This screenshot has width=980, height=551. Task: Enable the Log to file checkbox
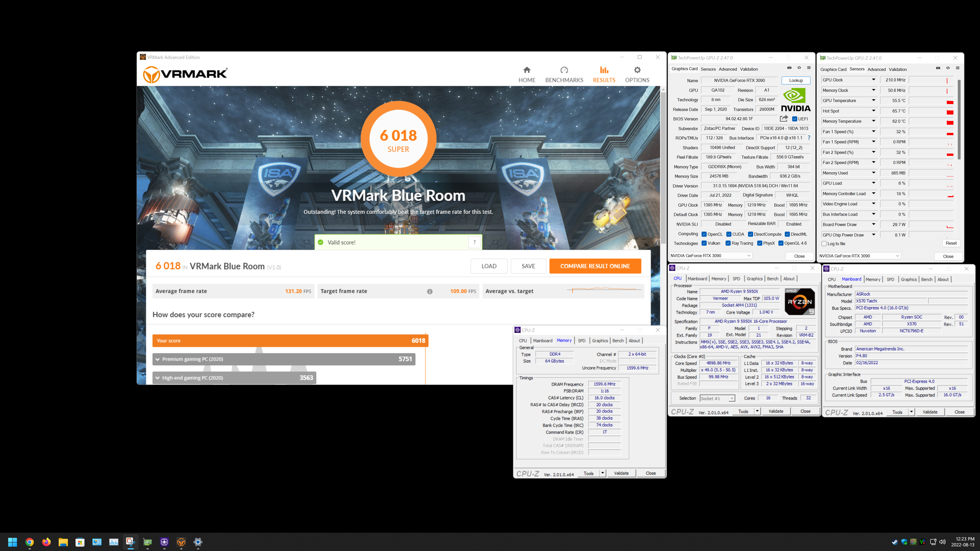tap(824, 244)
